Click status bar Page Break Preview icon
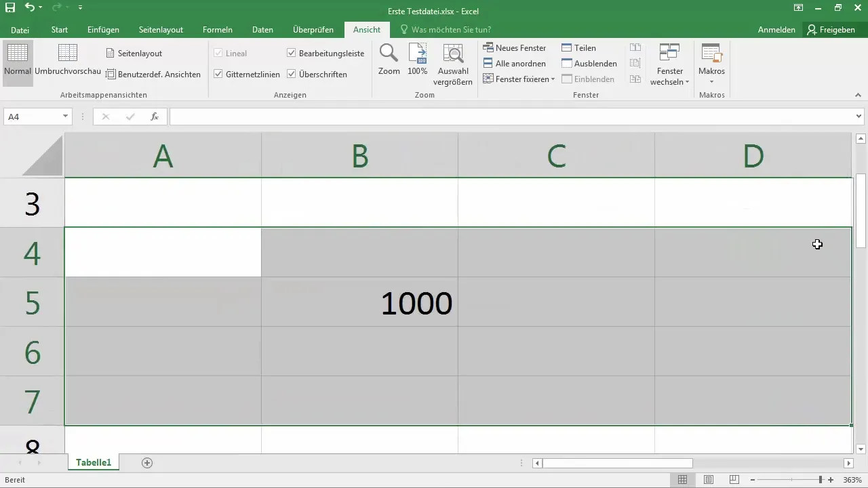The height and width of the screenshot is (488, 868). point(733,480)
